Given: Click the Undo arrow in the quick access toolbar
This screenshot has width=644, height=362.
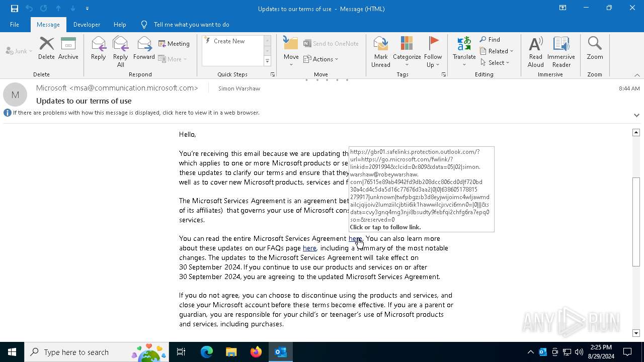Looking at the screenshot, I should tap(29, 9).
